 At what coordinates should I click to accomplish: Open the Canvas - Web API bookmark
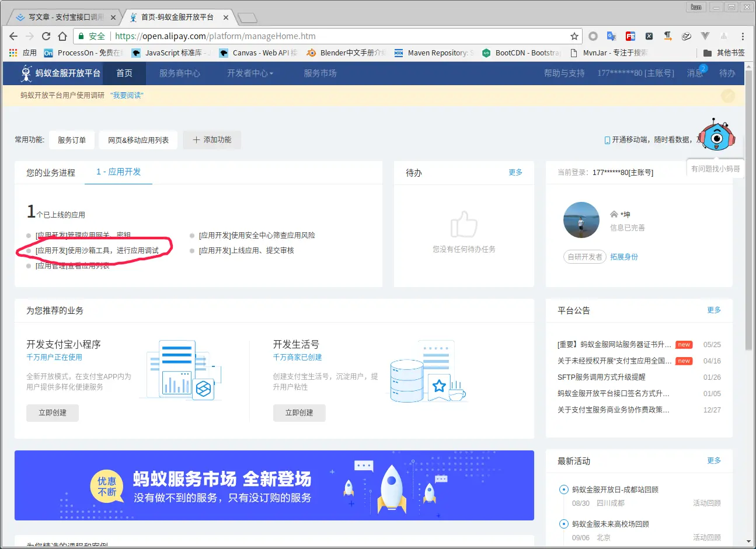258,53
